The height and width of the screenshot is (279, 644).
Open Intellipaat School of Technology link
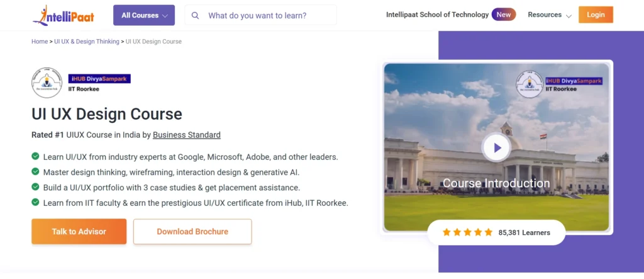point(438,15)
